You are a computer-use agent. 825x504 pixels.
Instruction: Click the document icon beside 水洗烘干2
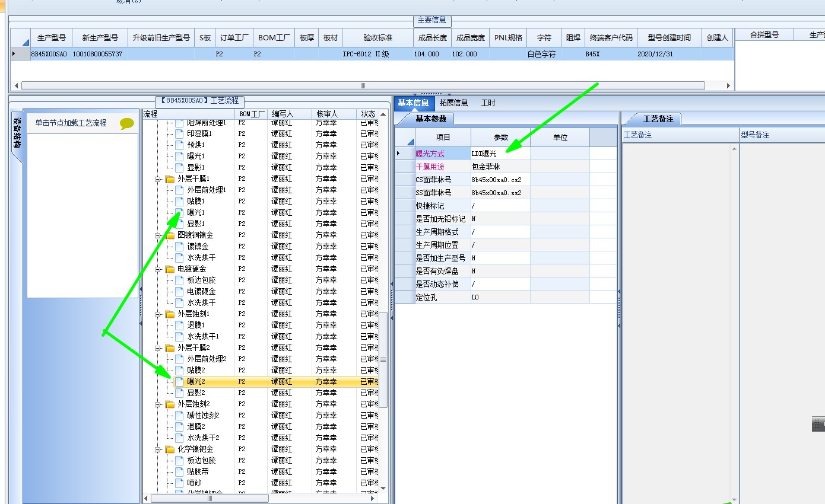click(x=179, y=438)
